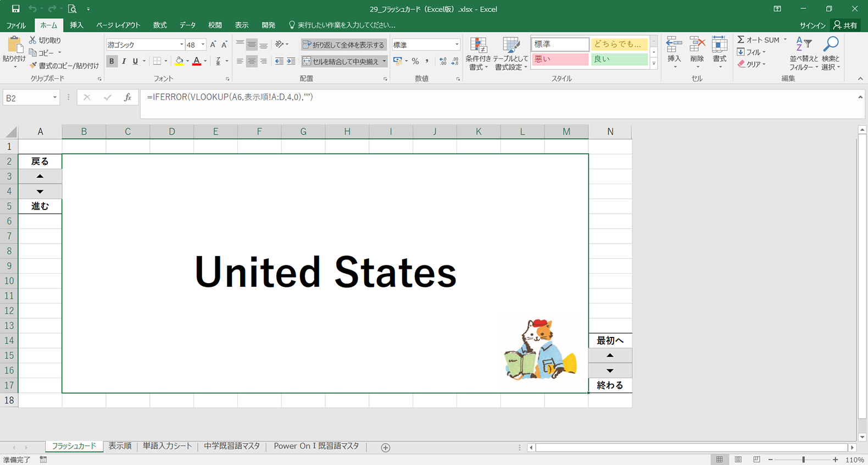Expand the number format dropdown

coord(457,45)
